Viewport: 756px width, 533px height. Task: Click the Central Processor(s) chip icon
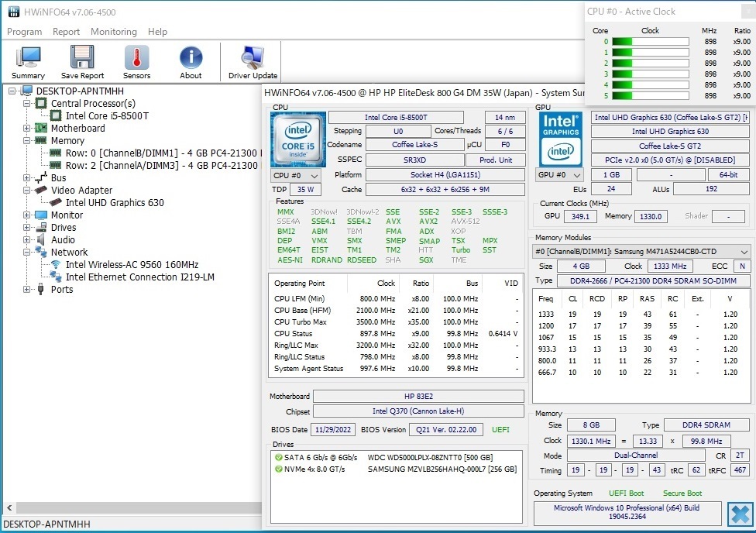point(42,103)
